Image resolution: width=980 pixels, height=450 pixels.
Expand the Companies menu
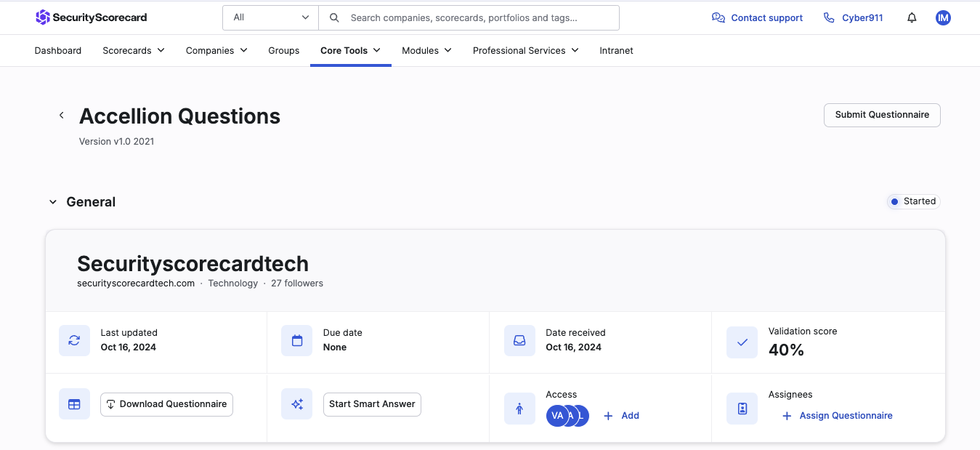coord(216,50)
